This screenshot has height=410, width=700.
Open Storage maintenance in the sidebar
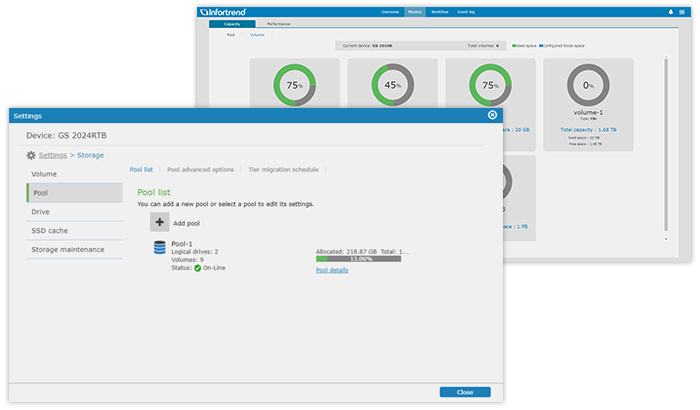tap(75, 249)
